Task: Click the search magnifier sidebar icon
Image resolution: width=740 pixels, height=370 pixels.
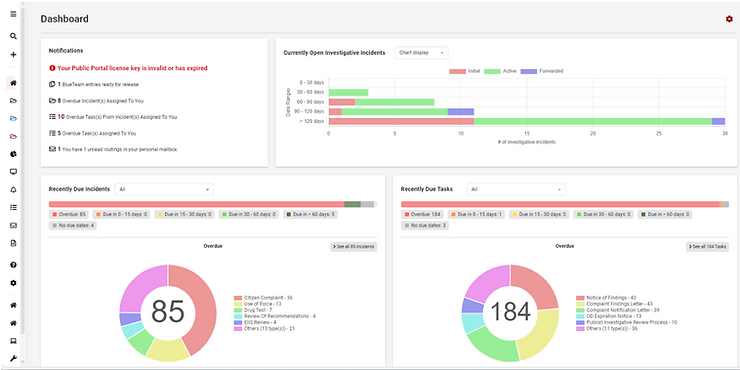Action: click(13, 36)
